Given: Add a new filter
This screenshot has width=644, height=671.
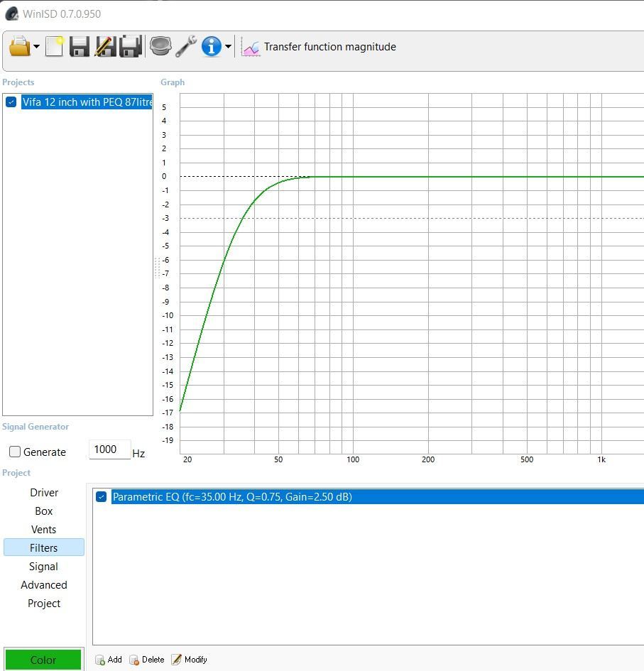Looking at the screenshot, I should tap(109, 660).
